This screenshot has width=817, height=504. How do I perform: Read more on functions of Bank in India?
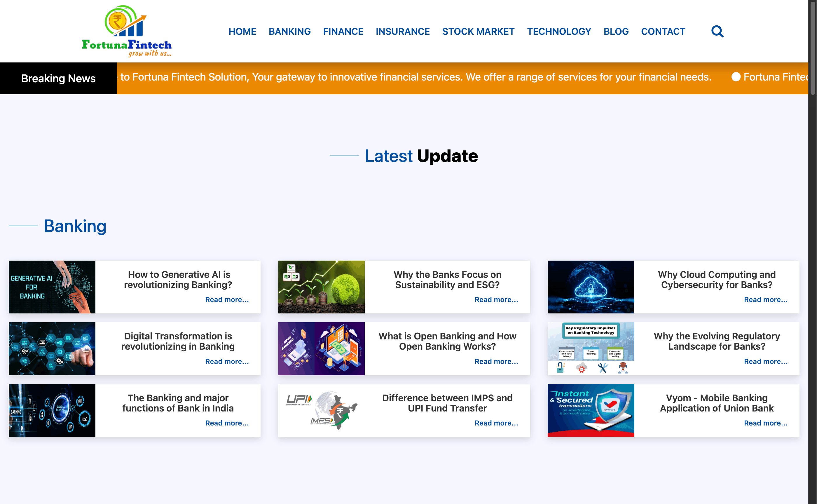coord(227,423)
